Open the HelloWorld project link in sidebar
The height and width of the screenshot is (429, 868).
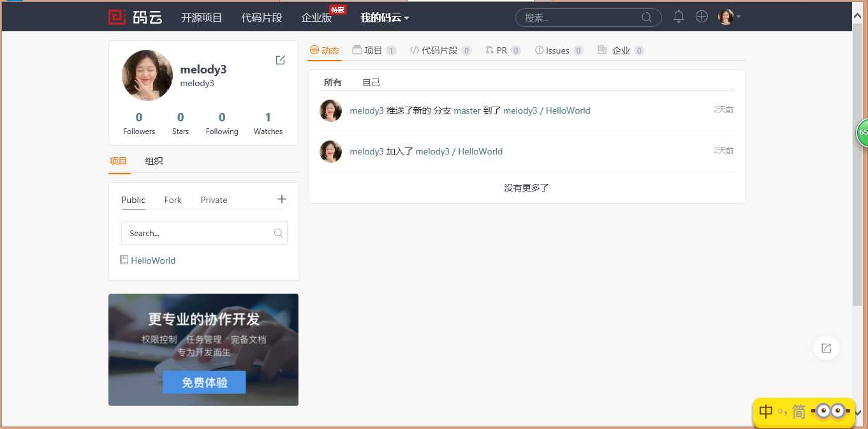(153, 260)
